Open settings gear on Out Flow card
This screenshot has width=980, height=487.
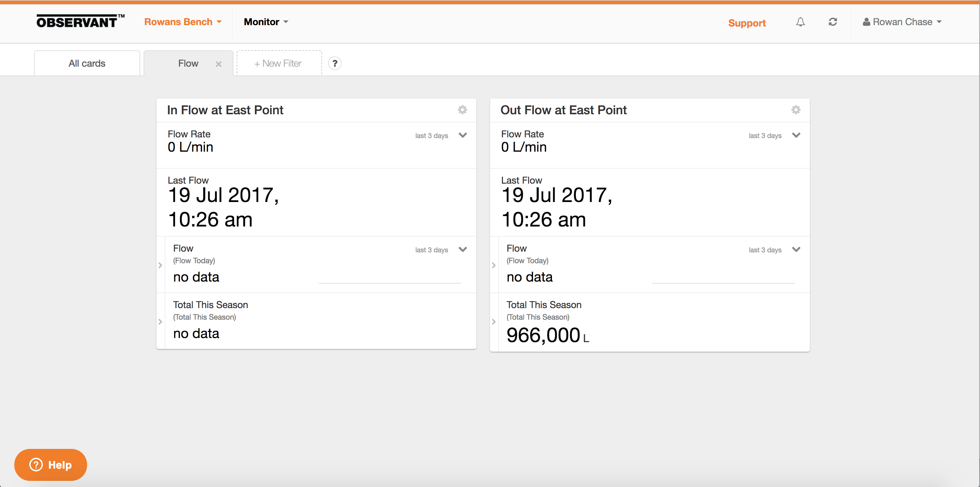(796, 110)
